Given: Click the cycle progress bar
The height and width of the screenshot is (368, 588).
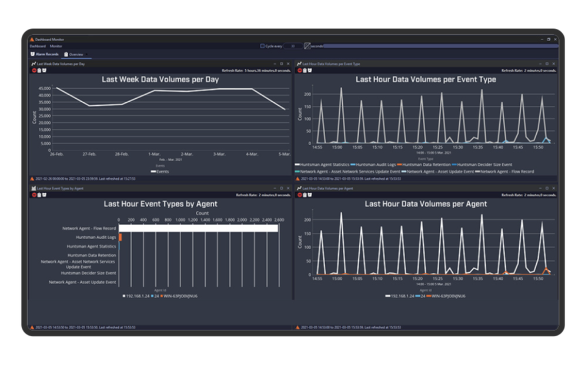Looking at the screenshot, I should click(x=440, y=46).
